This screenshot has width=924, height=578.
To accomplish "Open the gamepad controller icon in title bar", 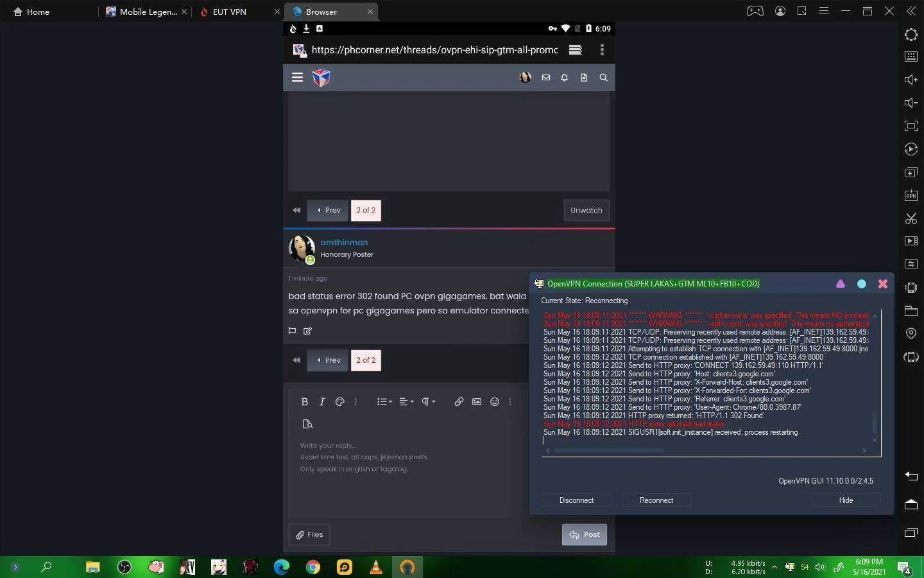I will pos(755,11).
